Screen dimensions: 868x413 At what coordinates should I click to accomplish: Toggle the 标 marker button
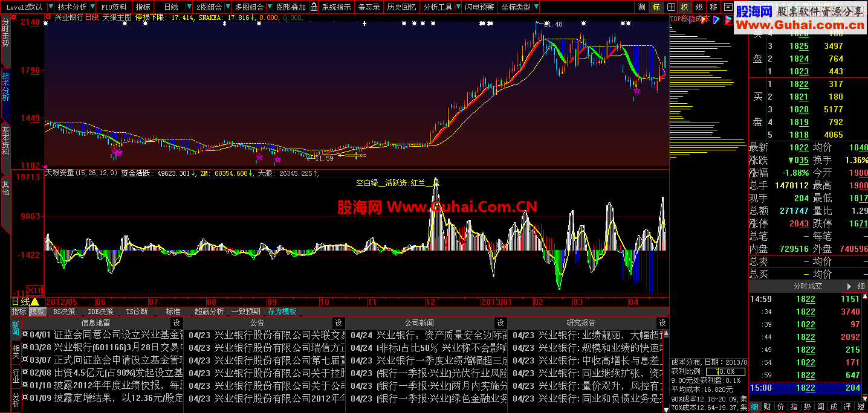tap(656, 7)
